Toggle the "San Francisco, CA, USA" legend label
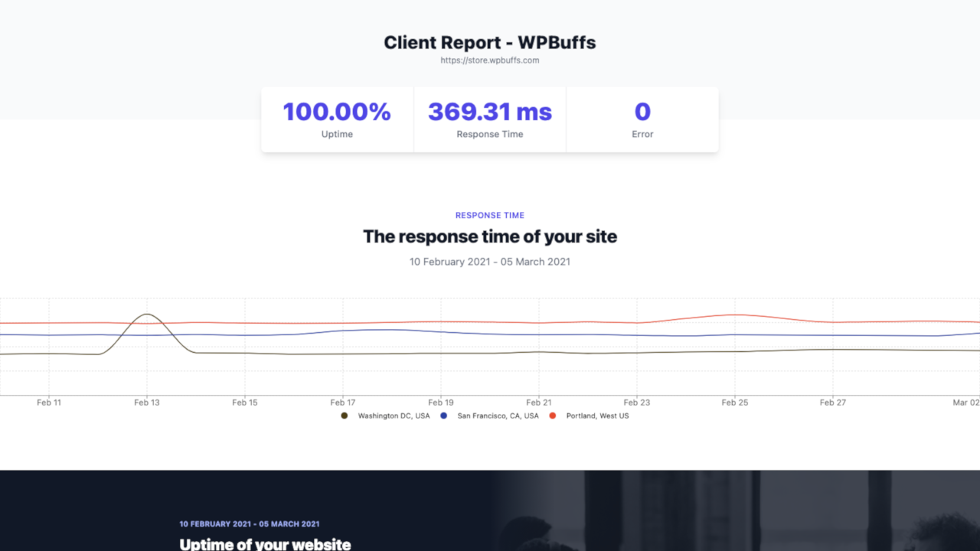This screenshot has height=551, width=980. point(498,416)
